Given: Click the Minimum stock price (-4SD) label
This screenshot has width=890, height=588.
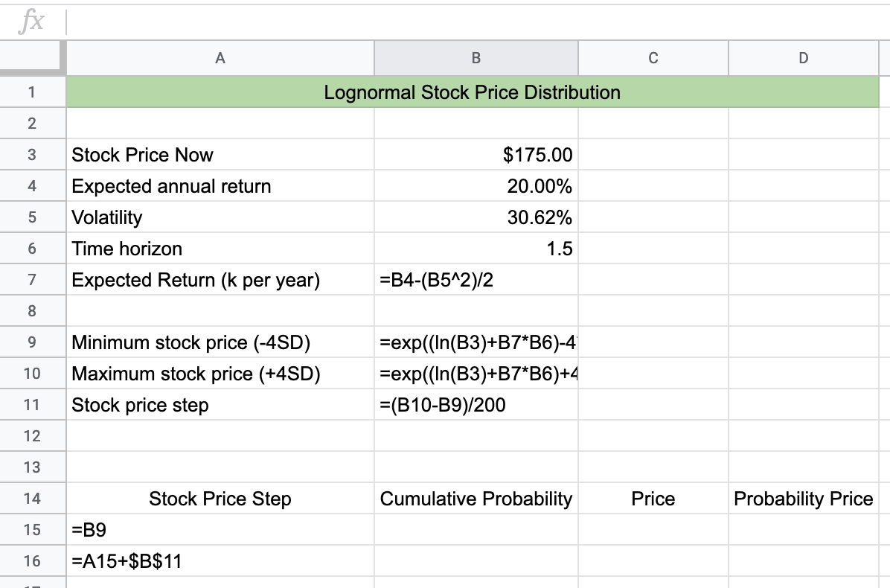Looking at the screenshot, I should [191, 342].
